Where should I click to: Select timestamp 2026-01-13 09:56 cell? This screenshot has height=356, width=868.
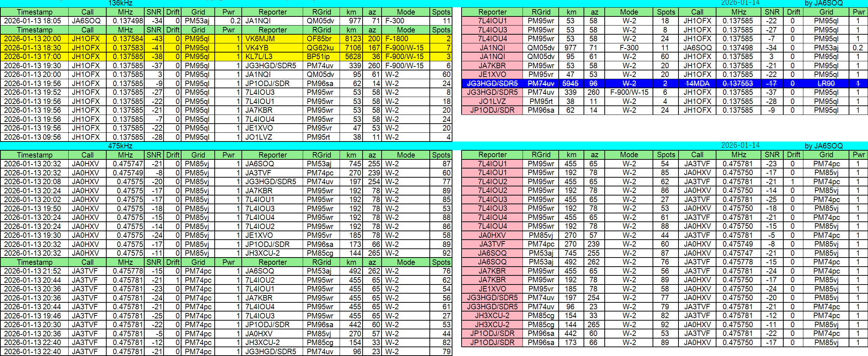34,137
